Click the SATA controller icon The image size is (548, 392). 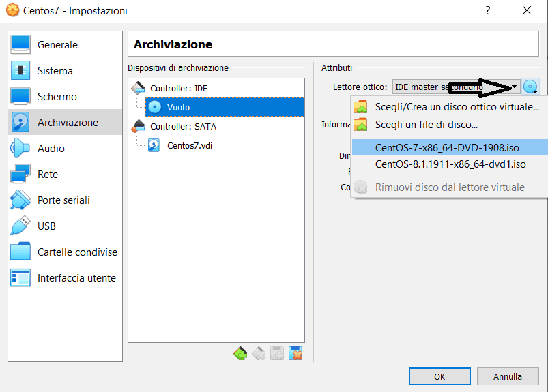138,126
